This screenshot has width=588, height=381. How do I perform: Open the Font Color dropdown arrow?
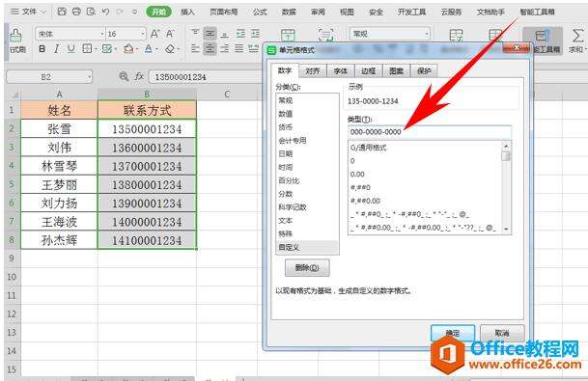[x=157, y=49]
